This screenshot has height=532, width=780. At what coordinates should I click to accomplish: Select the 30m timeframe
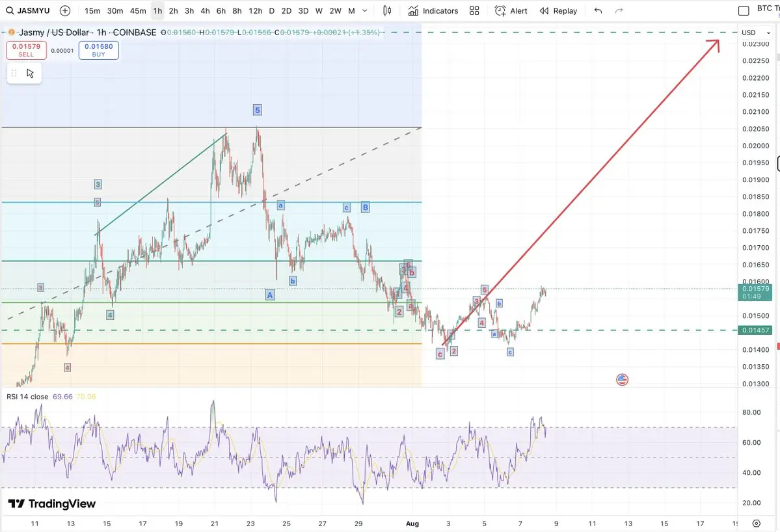click(x=115, y=10)
